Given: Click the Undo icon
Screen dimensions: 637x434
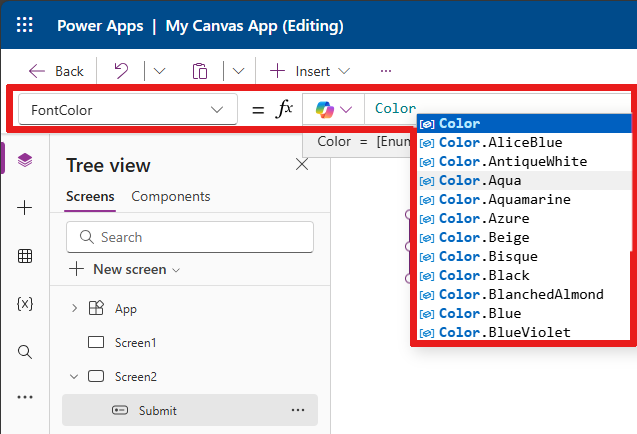Looking at the screenshot, I should 121,71.
